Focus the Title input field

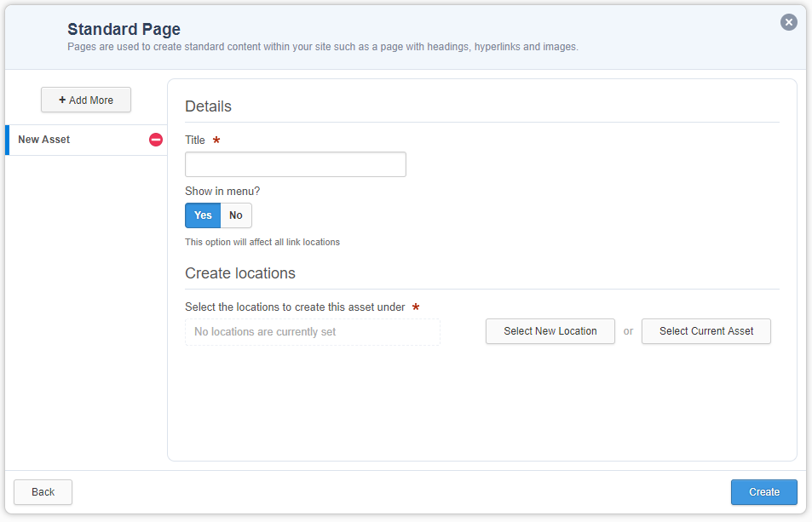[295, 164]
